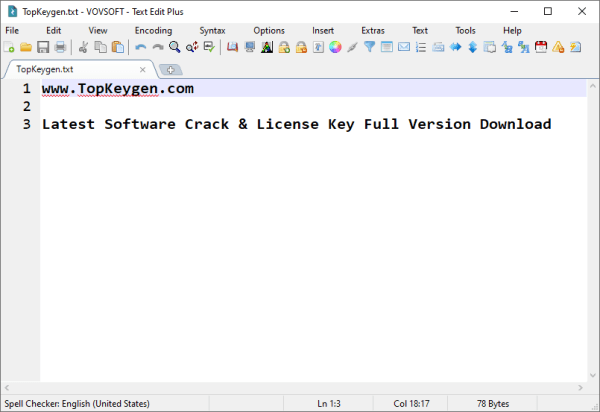
Task: Open the Text menu
Action: click(x=420, y=31)
